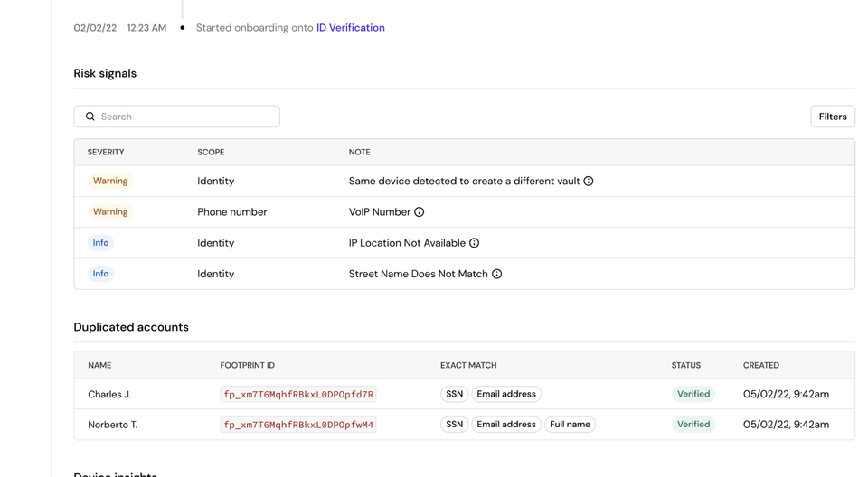
Task: Select the NOTE column header
Action: (x=359, y=152)
